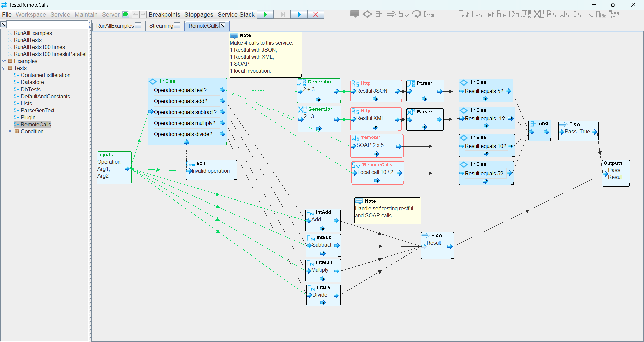This screenshot has width=644, height=342.
Task: Close the Streaming tab
Action: [x=177, y=26]
